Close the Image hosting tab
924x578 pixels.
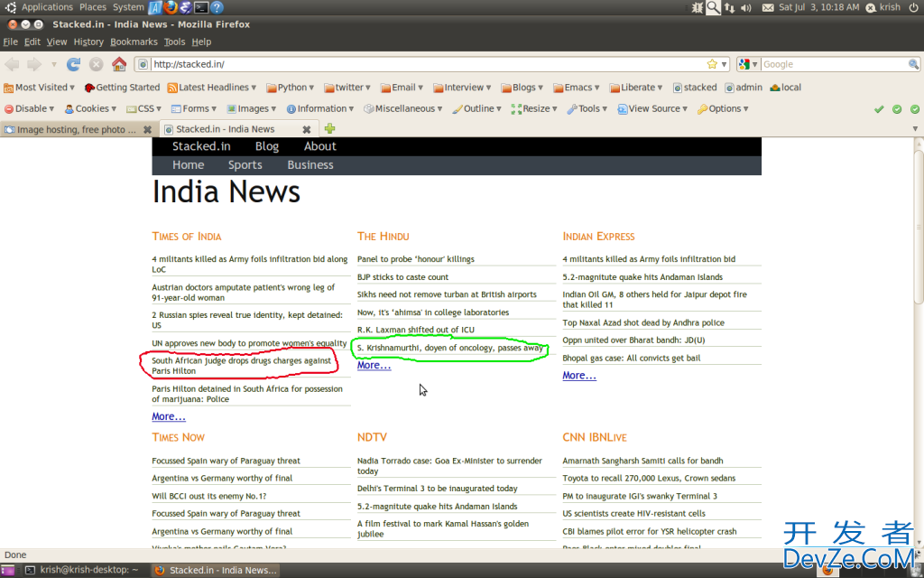[x=147, y=129]
